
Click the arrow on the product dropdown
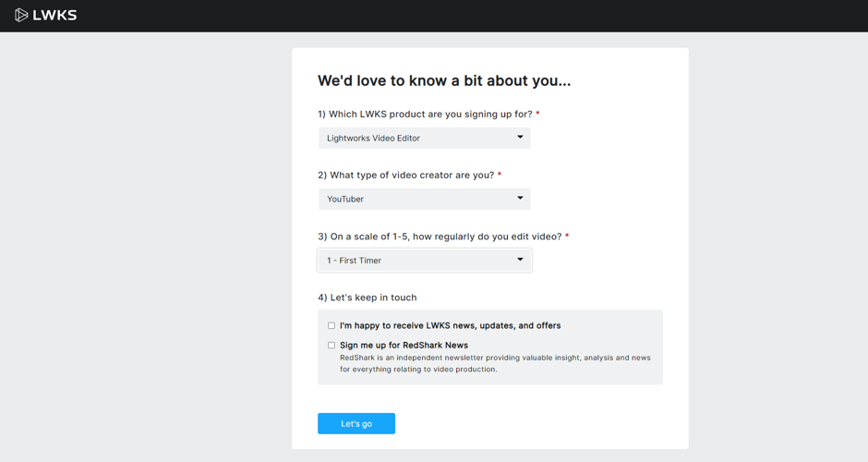520,137
